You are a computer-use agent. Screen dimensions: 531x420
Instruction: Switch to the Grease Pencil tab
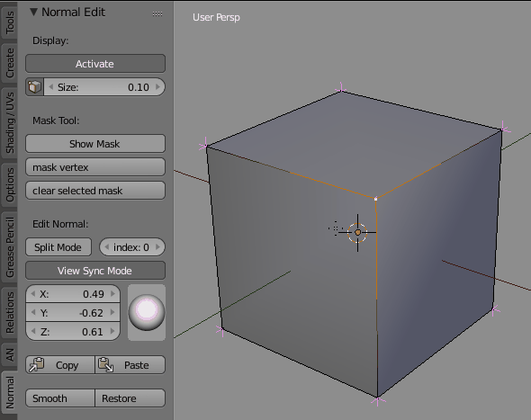[10, 247]
